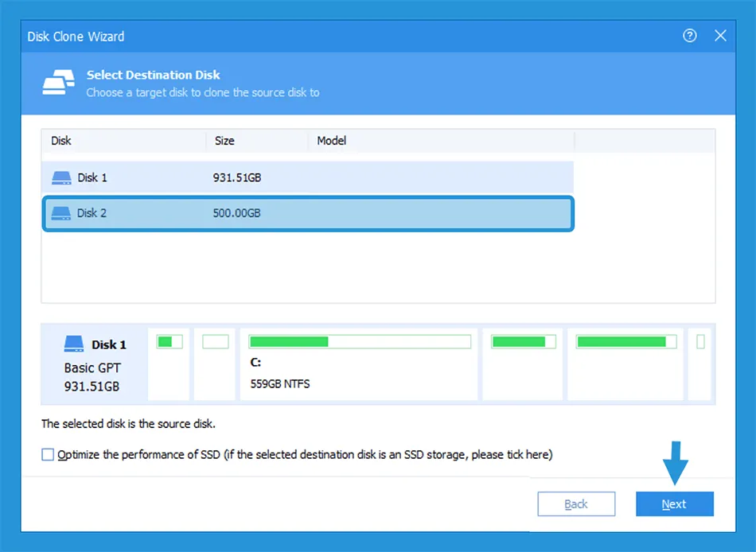Image resolution: width=756 pixels, height=552 pixels.
Task: Select the C: 559GB NTFS partition
Action: 359,364
